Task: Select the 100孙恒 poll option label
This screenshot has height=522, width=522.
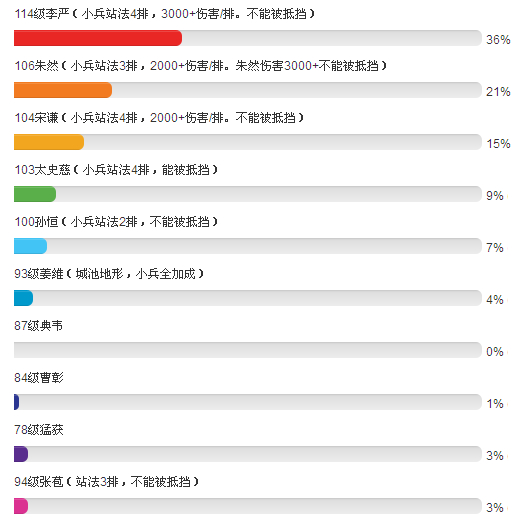Action: (116, 222)
